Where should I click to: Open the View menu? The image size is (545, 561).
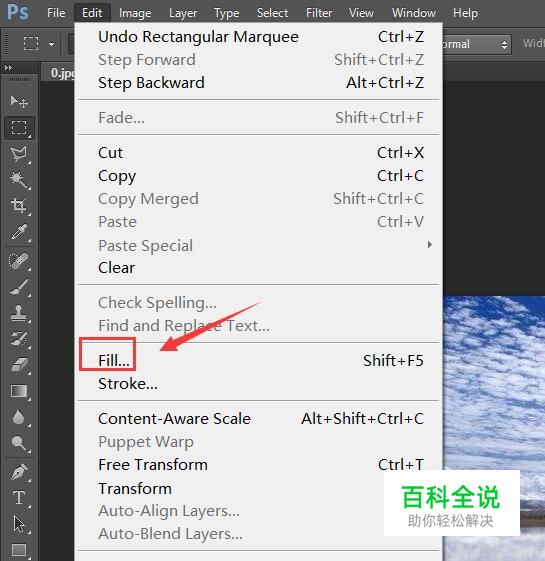tap(361, 13)
